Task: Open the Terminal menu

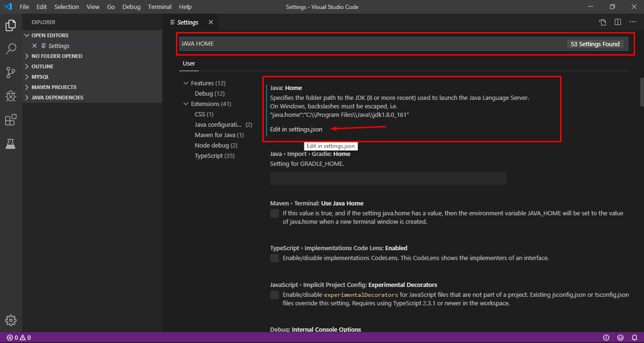Action: (159, 7)
